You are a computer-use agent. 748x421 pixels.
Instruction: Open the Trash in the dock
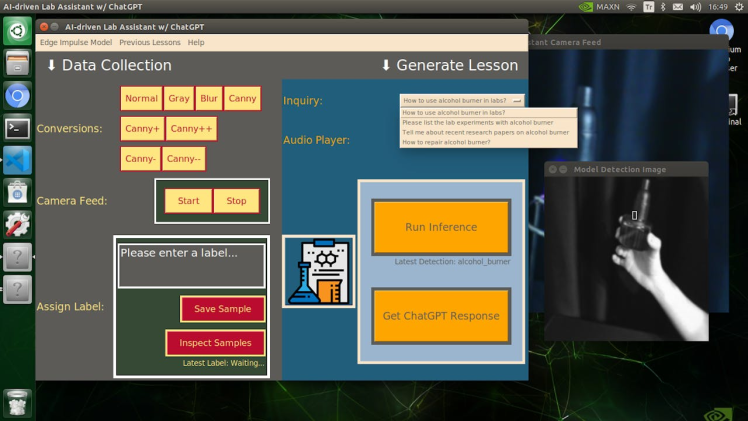coord(17,403)
